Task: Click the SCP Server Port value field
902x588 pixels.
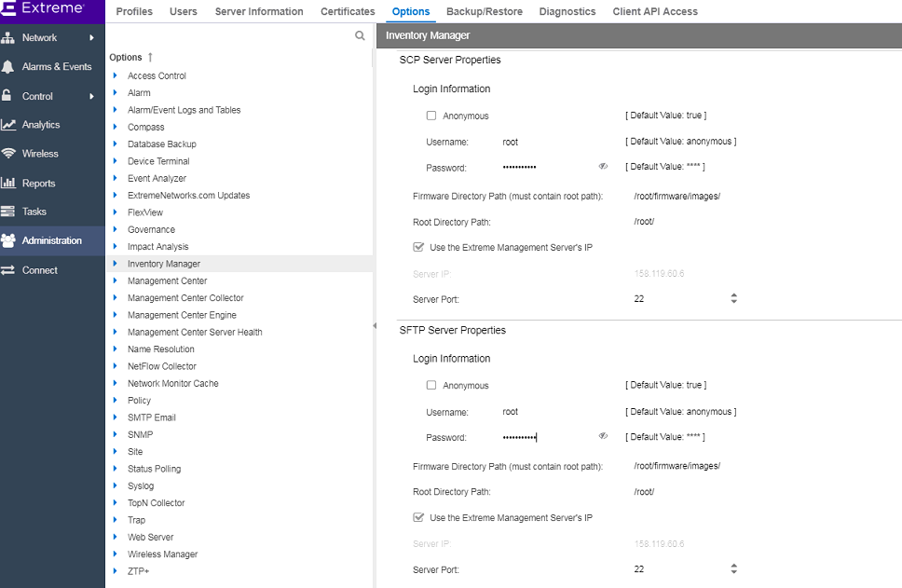Action: [x=678, y=298]
